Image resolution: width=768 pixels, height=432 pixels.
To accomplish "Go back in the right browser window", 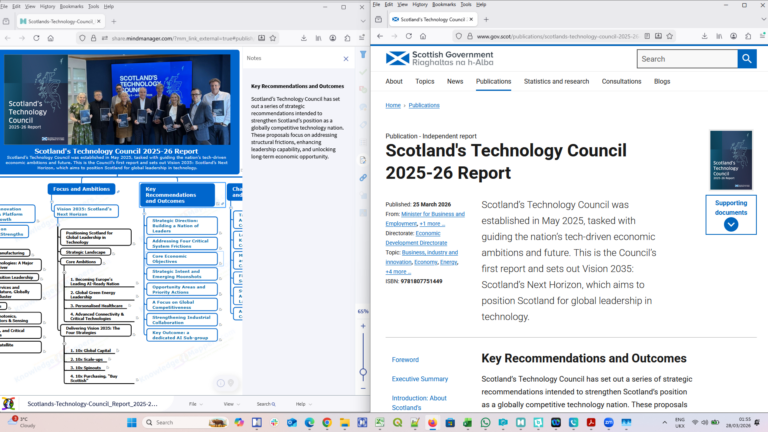I will coord(380,36).
